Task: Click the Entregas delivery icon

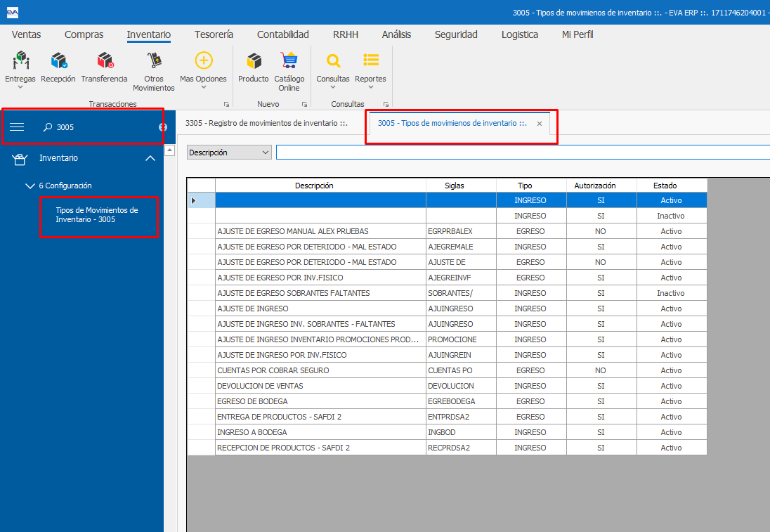Action: tap(20, 61)
